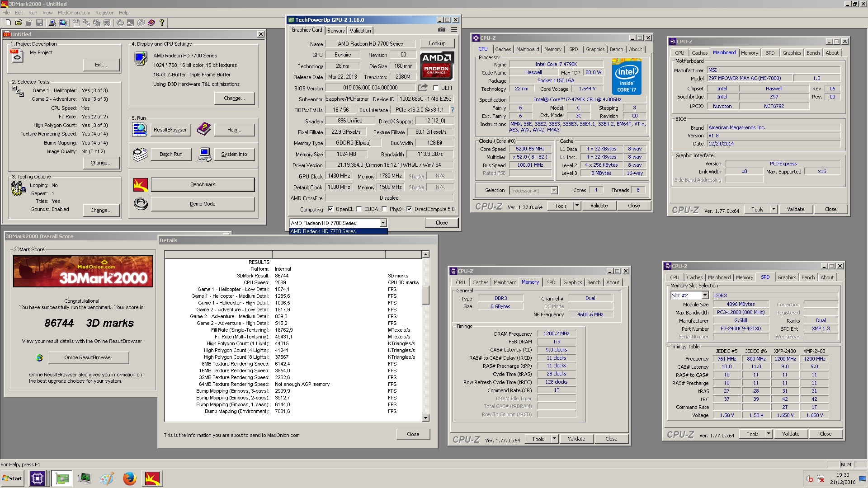Click the Benchmark toolbar icon with graph
Viewport: 868px width, 488px height.
click(x=130, y=23)
